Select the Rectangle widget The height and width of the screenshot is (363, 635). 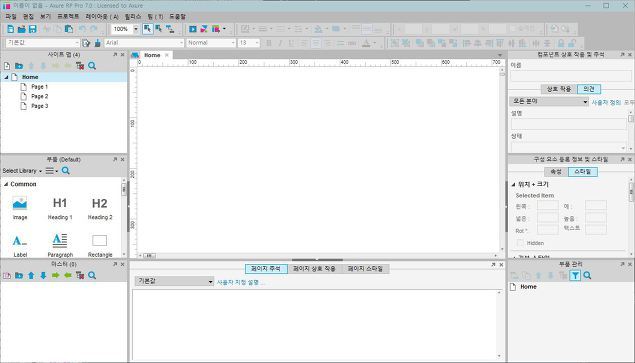point(100,246)
